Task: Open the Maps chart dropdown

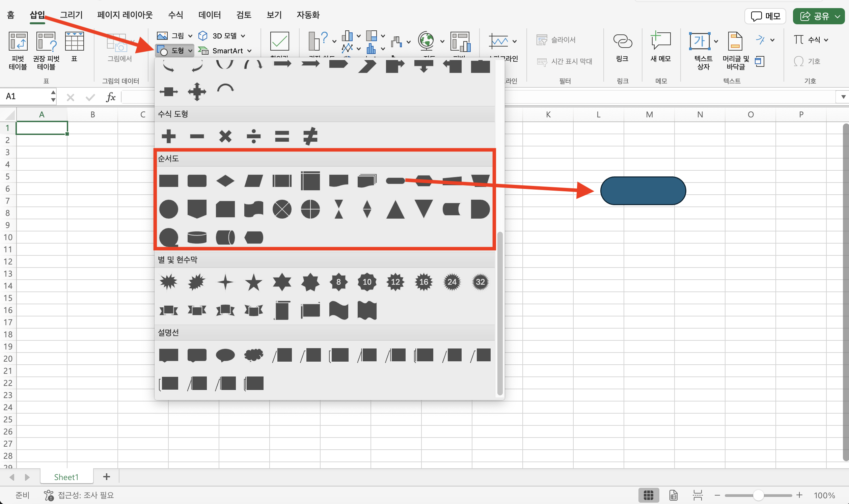Action: [x=442, y=41]
